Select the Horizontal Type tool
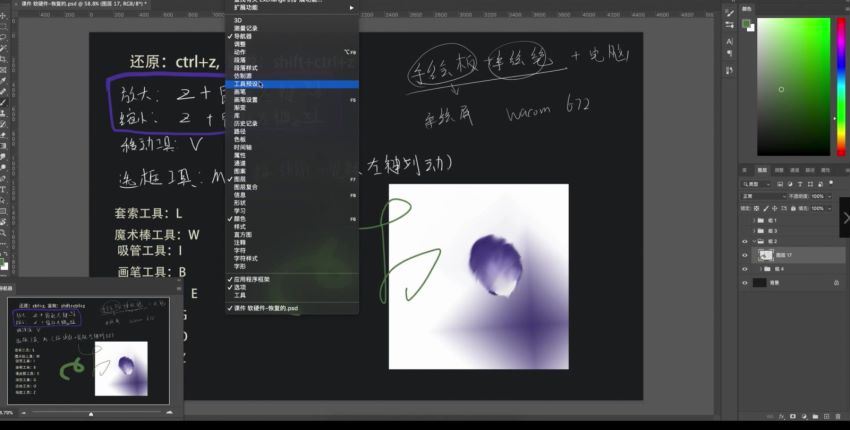This screenshot has height=430, width=850. pyautogui.click(x=4, y=189)
